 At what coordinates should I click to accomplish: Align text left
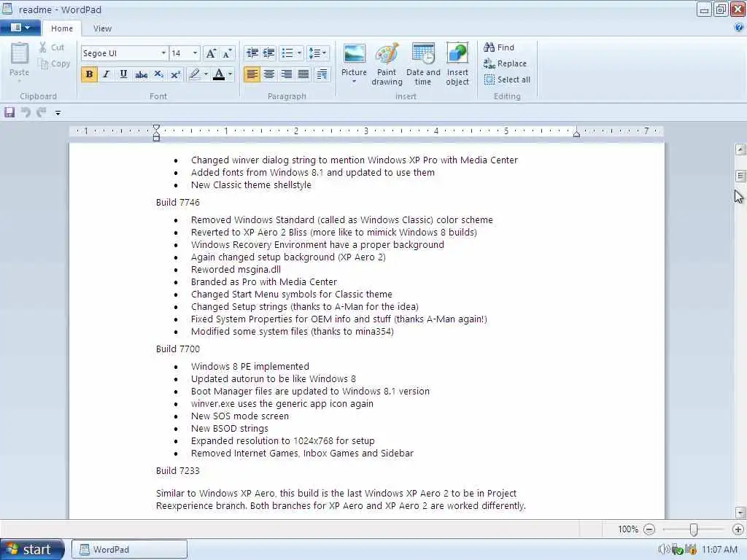pyautogui.click(x=252, y=74)
